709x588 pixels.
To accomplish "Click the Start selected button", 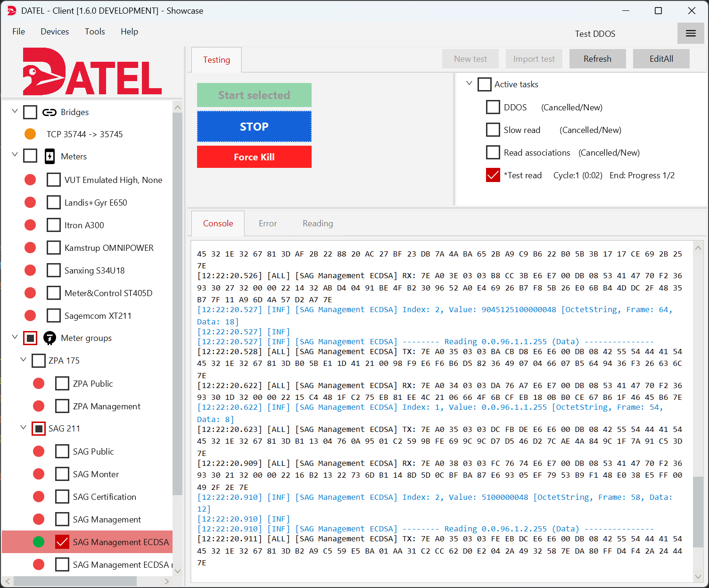I will tap(254, 95).
